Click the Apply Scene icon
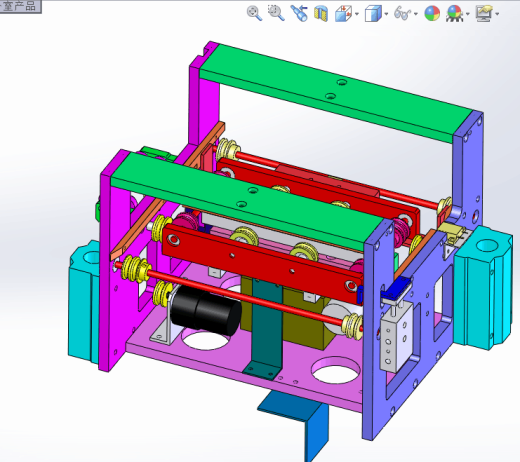 tap(454, 14)
